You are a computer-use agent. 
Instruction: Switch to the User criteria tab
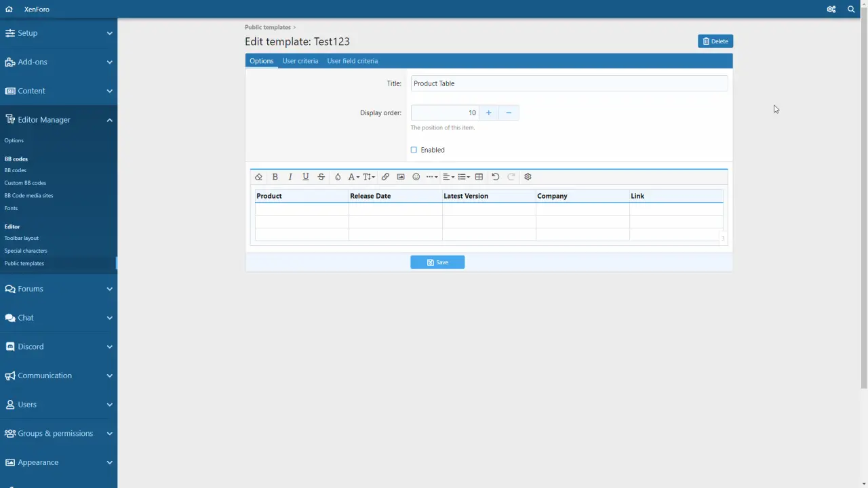coord(300,61)
